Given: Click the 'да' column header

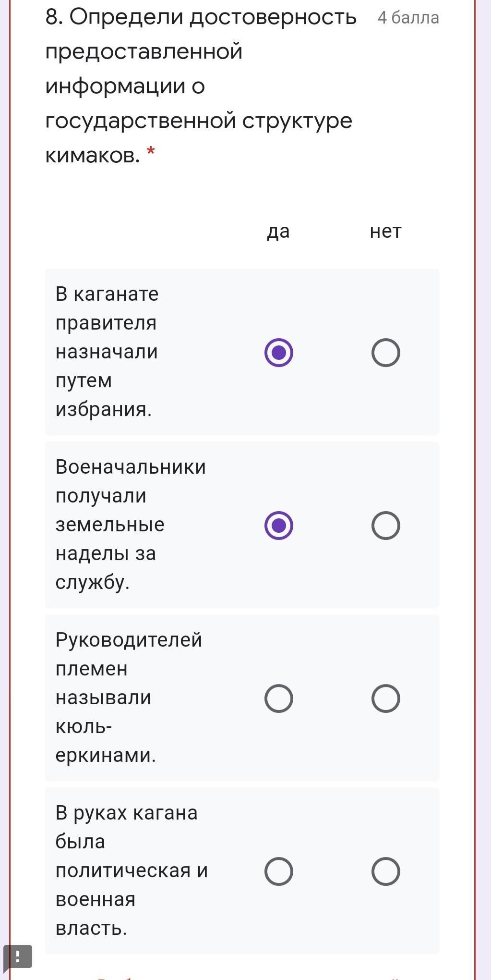Looking at the screenshot, I should point(278,231).
